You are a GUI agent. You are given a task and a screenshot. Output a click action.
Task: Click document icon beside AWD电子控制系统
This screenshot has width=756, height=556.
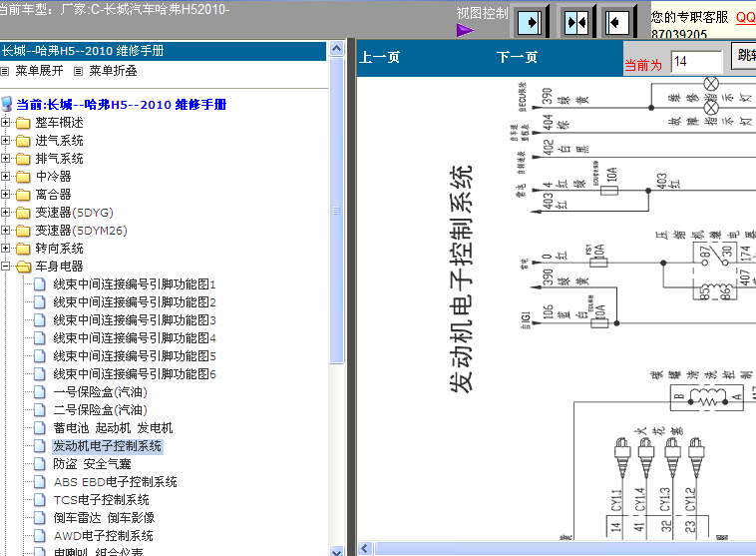click(40, 536)
